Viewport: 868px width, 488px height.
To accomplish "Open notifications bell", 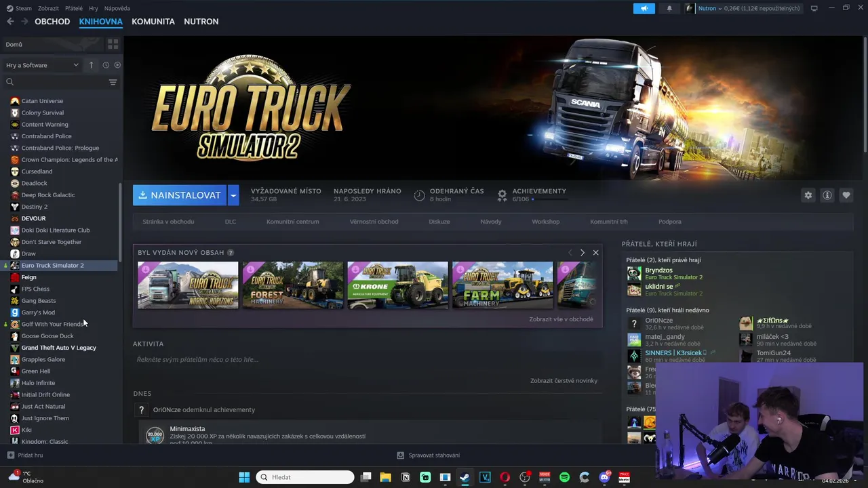I will click(669, 8).
